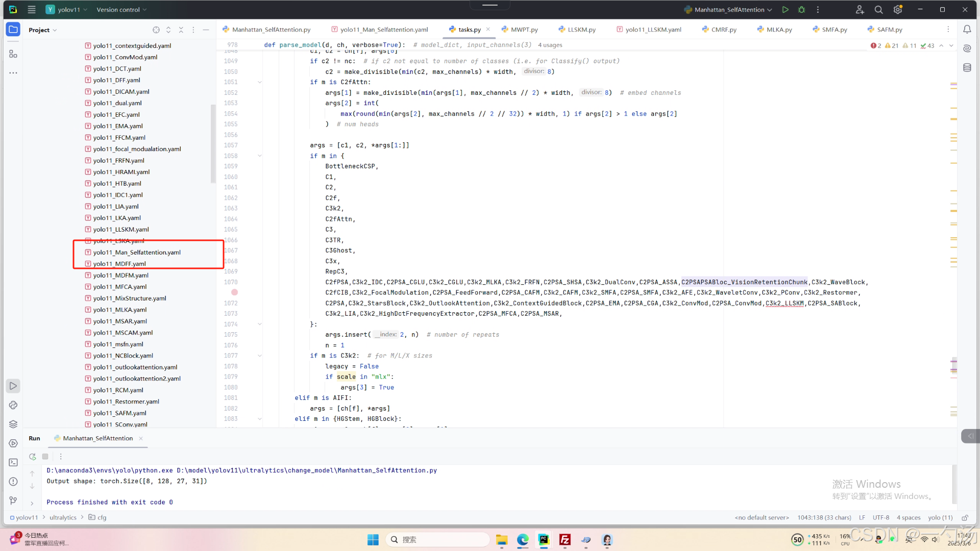
Task: Click the Search Everywhere magnifier icon
Action: point(878,10)
